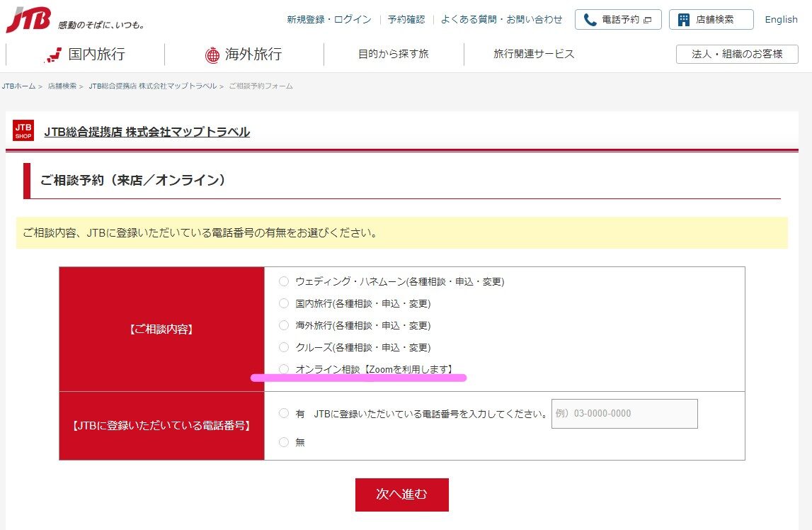Switch to English language link

pos(781,20)
